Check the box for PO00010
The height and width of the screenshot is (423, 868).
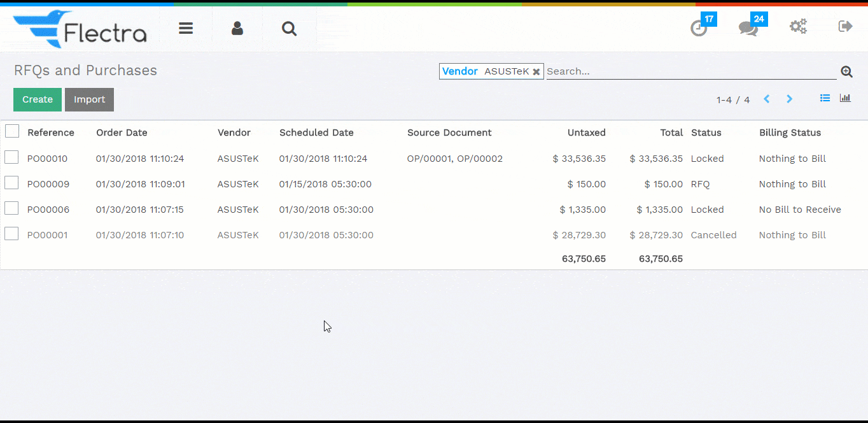tap(11, 157)
